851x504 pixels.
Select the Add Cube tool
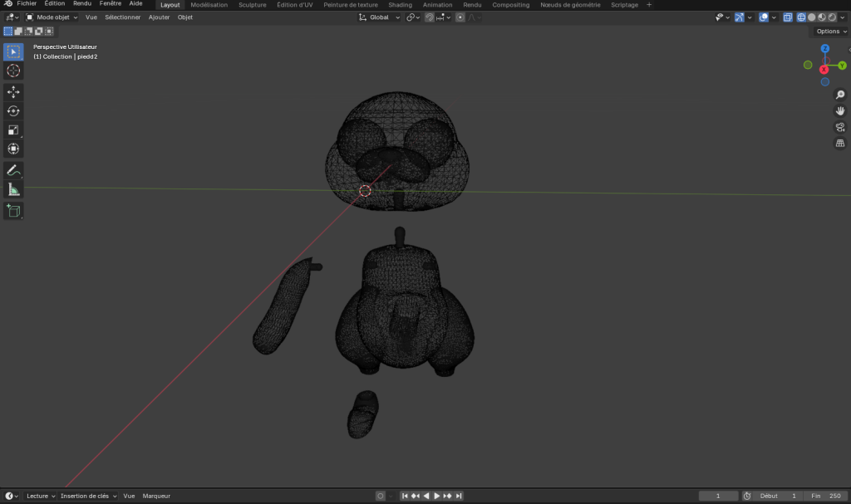click(x=13, y=211)
